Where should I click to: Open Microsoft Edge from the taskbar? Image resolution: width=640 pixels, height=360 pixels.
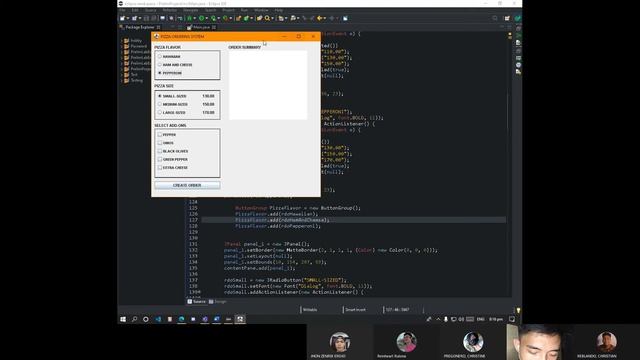click(x=181, y=319)
